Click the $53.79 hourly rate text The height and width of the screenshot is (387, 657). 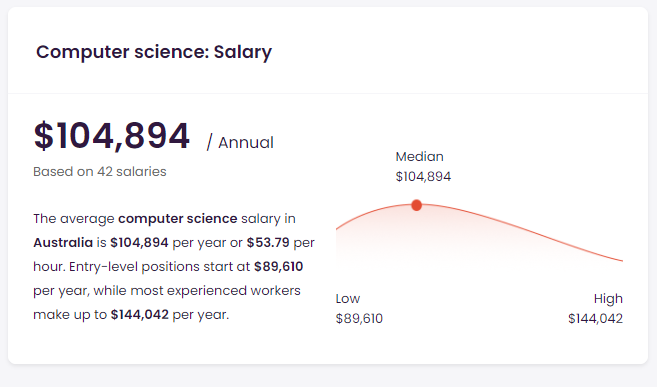click(x=268, y=243)
